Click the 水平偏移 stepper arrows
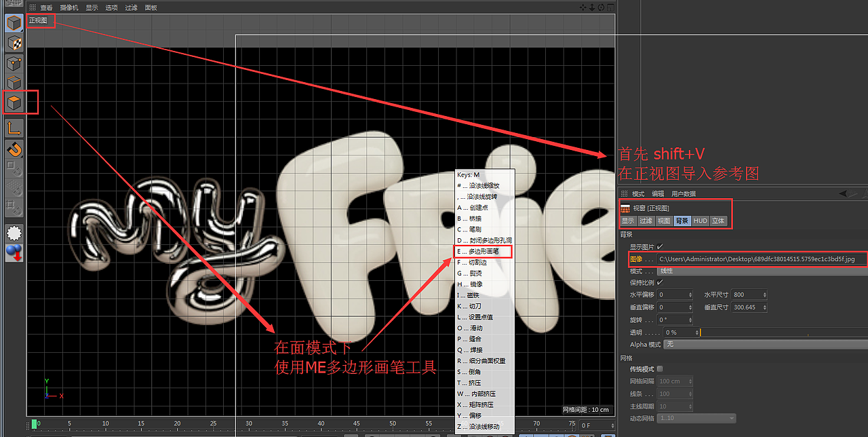The height and width of the screenshot is (437, 868). coord(690,295)
